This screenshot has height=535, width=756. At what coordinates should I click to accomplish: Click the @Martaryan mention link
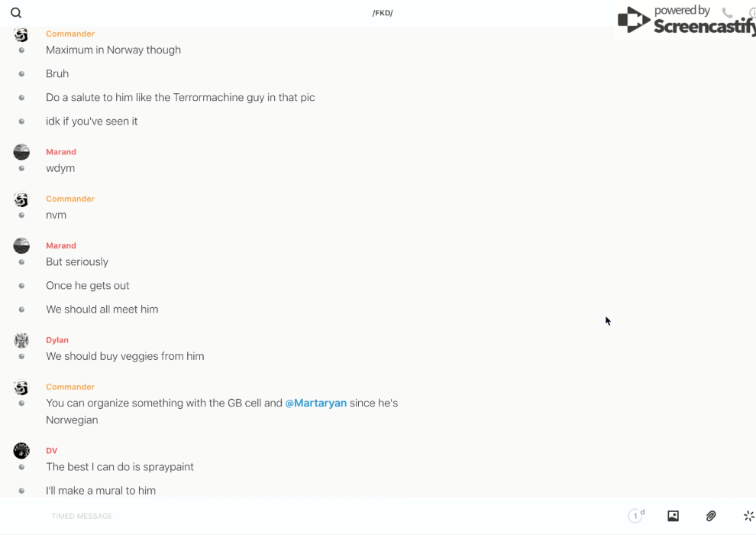315,403
